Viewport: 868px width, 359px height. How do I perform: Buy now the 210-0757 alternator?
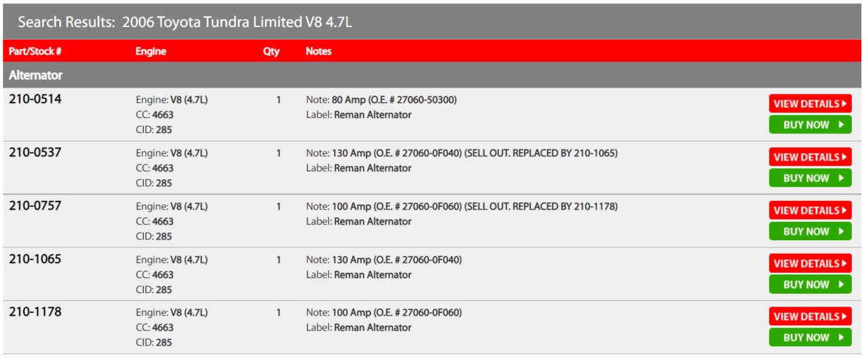coord(810,231)
